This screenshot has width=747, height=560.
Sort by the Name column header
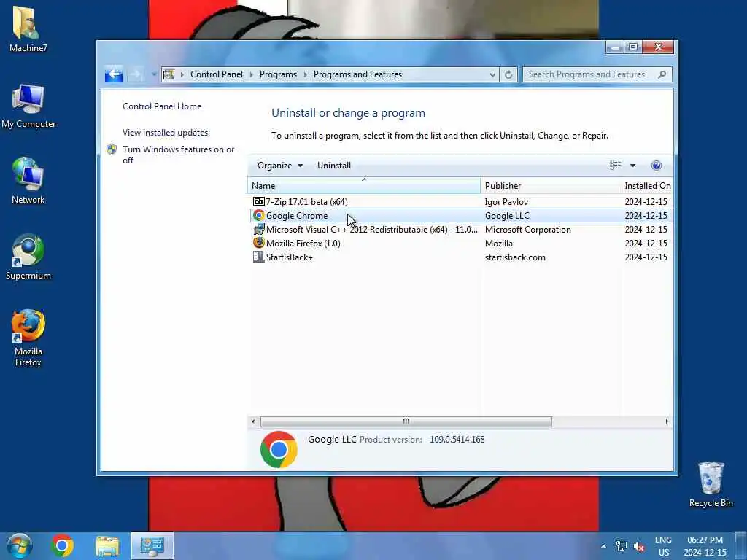(364, 186)
